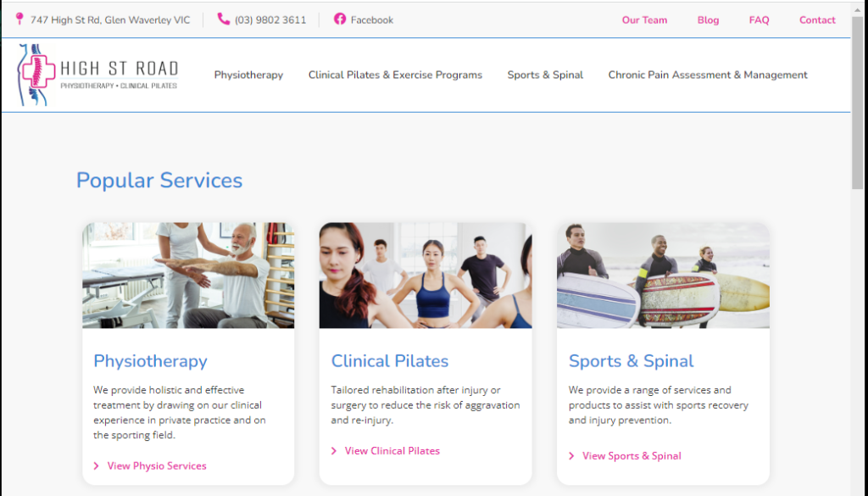The width and height of the screenshot is (868, 496).
Task: Click the vertical scrollbar thumb
Action: tap(858, 103)
